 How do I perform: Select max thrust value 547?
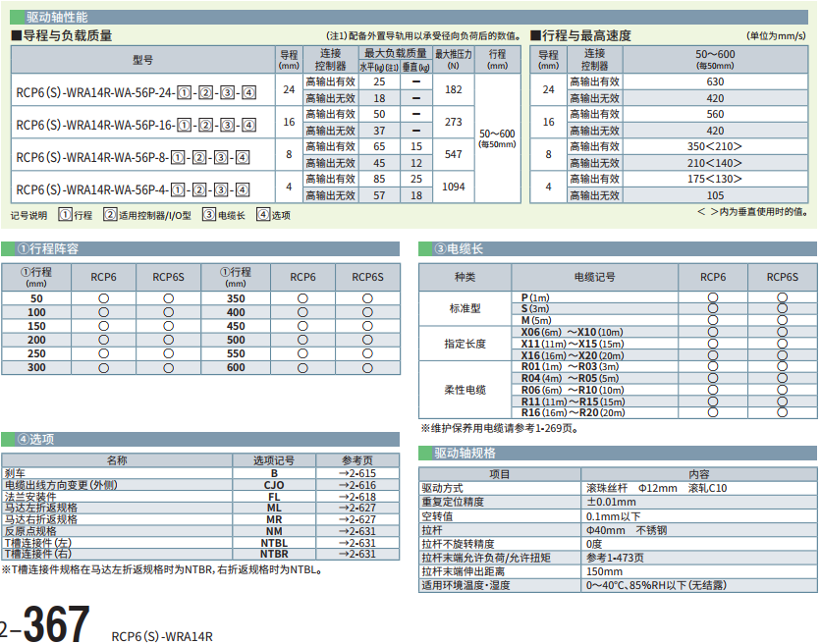[x=454, y=154]
